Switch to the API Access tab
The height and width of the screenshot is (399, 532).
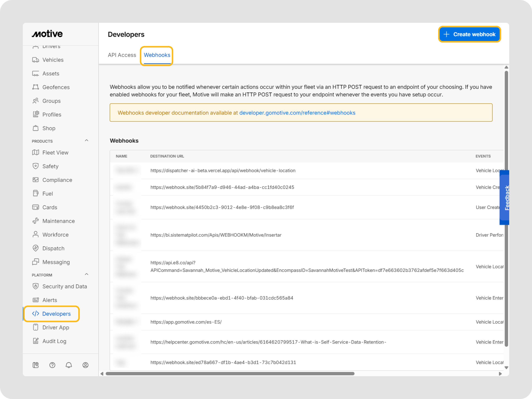tap(122, 55)
